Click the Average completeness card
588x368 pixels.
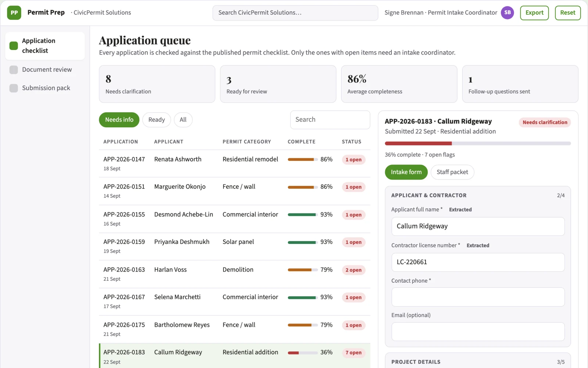click(x=399, y=84)
